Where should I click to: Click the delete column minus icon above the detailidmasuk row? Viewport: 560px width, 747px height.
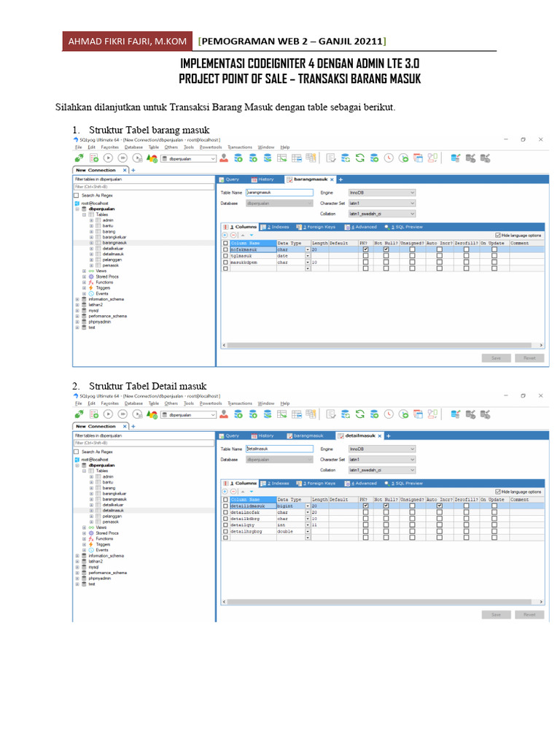pos(233,491)
